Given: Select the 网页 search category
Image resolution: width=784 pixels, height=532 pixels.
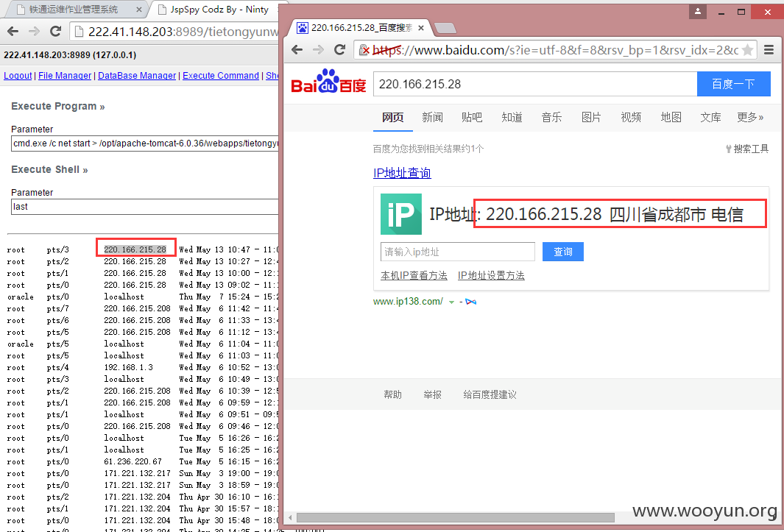Looking at the screenshot, I should coord(392,118).
